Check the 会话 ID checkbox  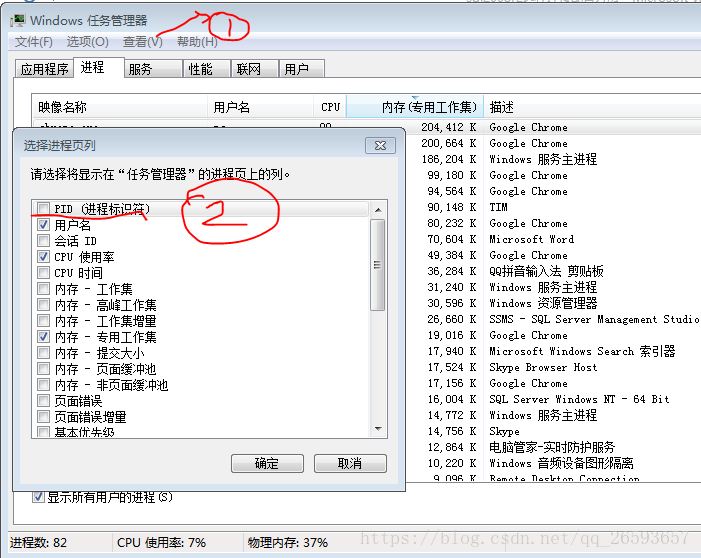[x=43, y=241]
